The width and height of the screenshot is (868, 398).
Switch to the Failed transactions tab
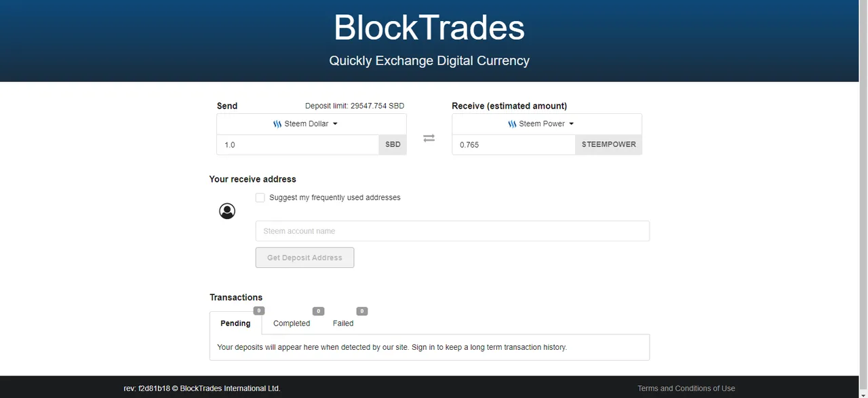[x=343, y=323]
